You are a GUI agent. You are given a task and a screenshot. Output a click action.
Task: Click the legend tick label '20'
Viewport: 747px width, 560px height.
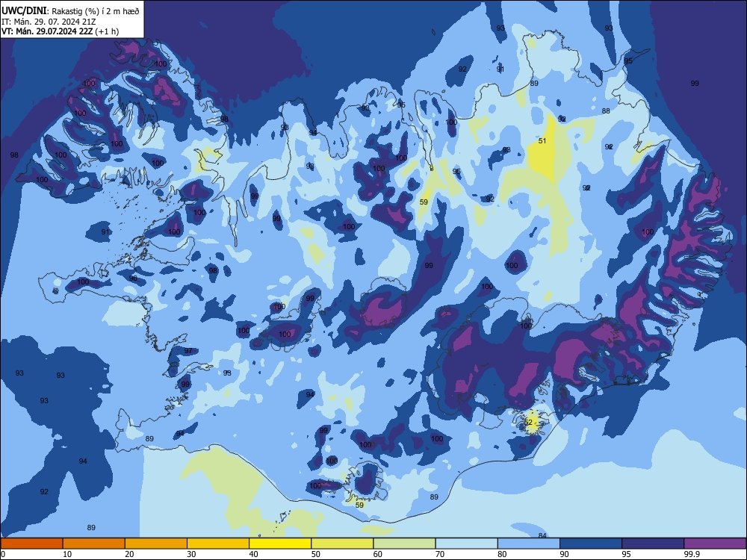(x=129, y=554)
